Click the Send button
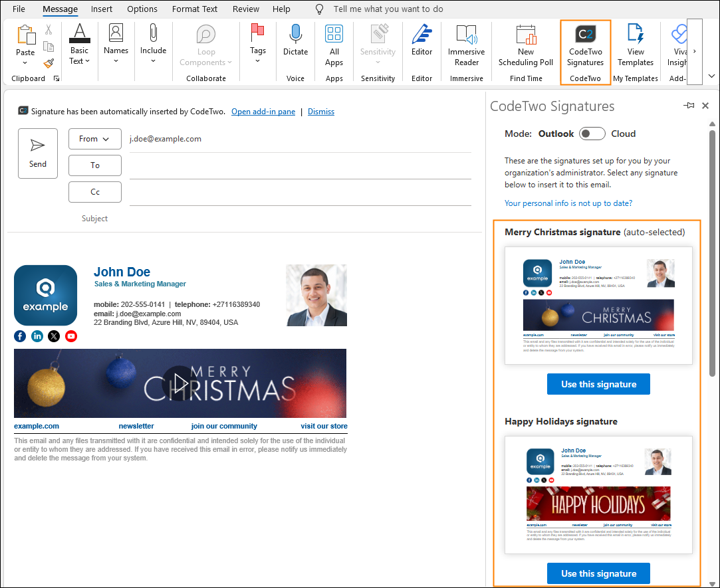The width and height of the screenshot is (720, 588). click(x=38, y=153)
